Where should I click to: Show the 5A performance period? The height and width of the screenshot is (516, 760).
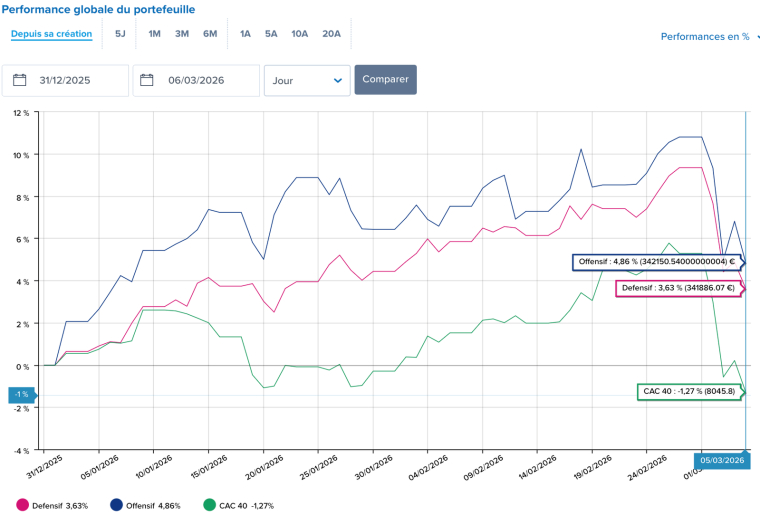click(x=271, y=34)
